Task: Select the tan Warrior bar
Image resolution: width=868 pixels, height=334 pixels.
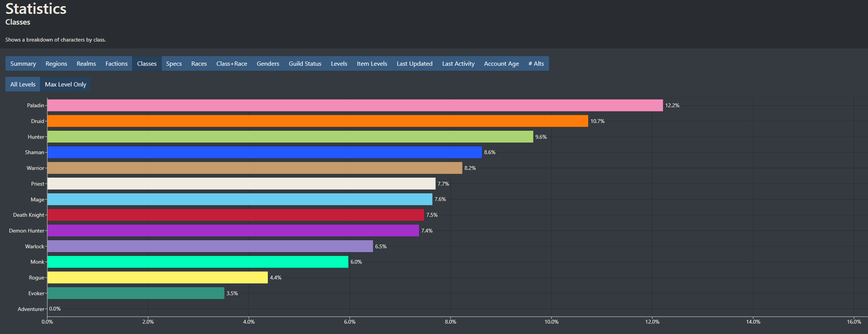Action: (x=255, y=168)
